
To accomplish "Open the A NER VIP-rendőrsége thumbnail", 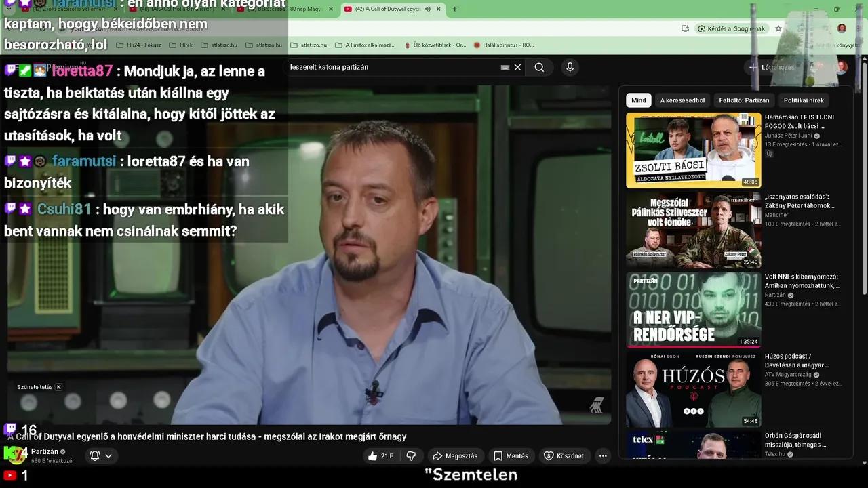I will click(x=693, y=310).
